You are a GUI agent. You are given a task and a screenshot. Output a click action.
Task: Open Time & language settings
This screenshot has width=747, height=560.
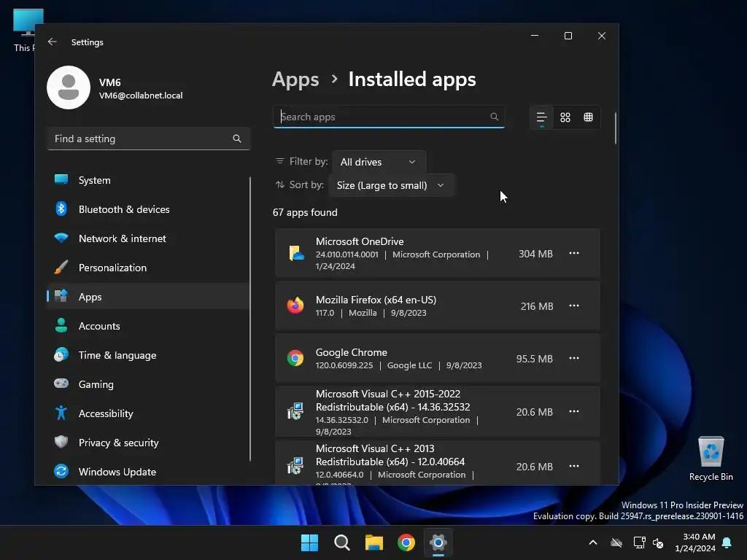click(x=148, y=355)
